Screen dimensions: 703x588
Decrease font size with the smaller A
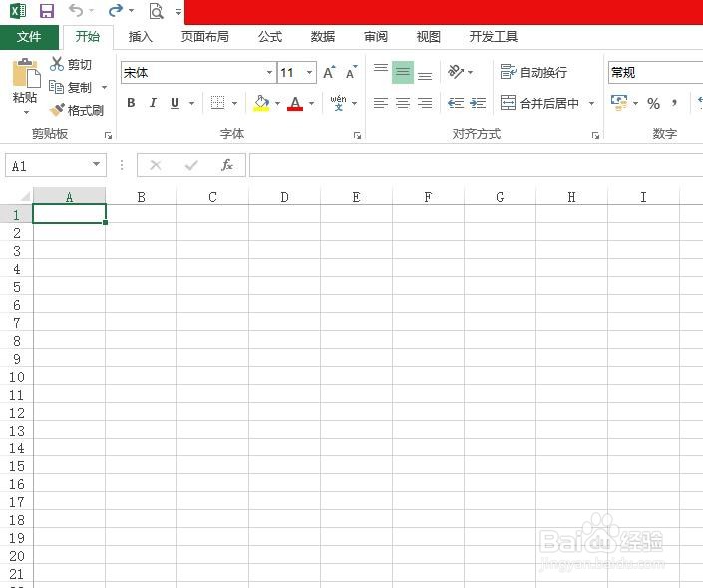(351, 72)
